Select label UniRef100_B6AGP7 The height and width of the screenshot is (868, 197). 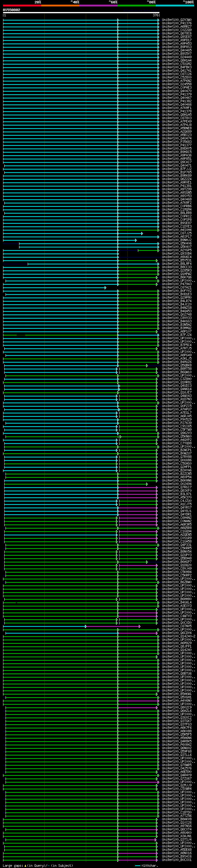177,562
